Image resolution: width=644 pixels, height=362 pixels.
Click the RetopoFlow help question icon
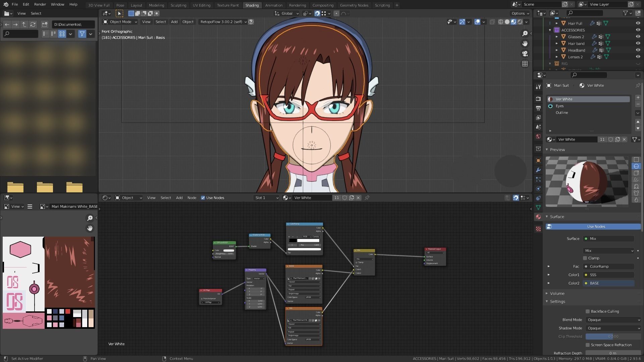[251, 22]
